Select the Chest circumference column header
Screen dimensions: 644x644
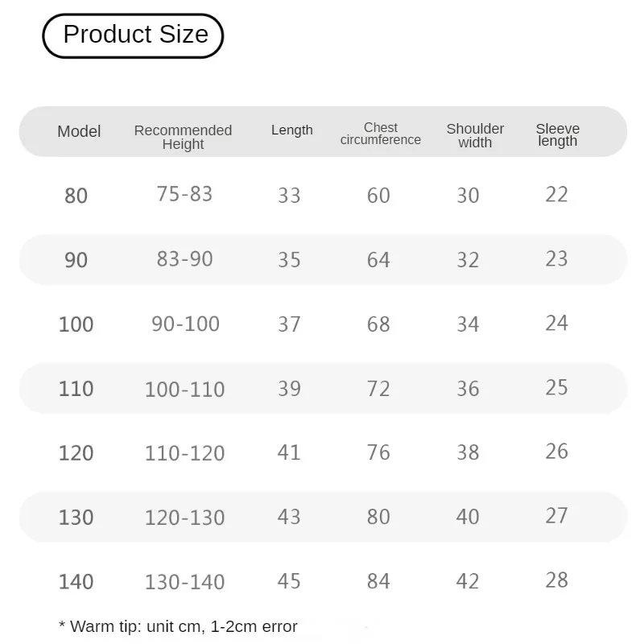[380, 134]
